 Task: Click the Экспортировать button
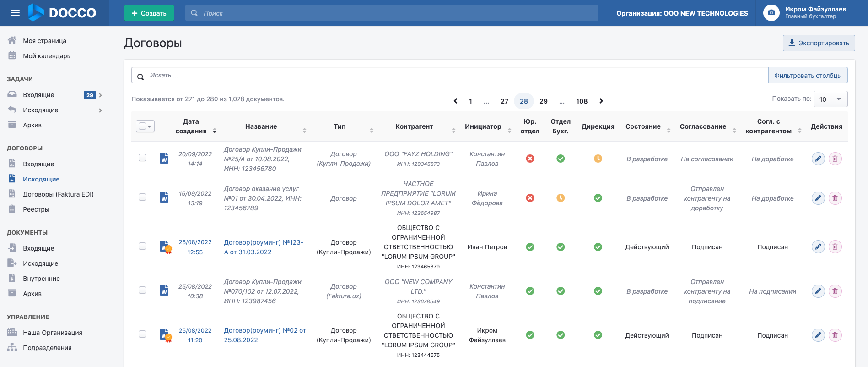[x=819, y=43]
